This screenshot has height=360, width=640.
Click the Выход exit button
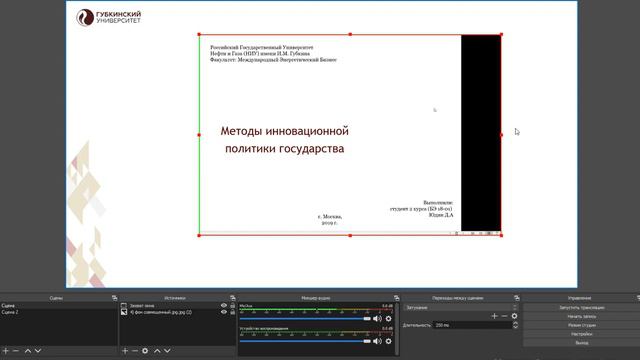tap(582, 343)
